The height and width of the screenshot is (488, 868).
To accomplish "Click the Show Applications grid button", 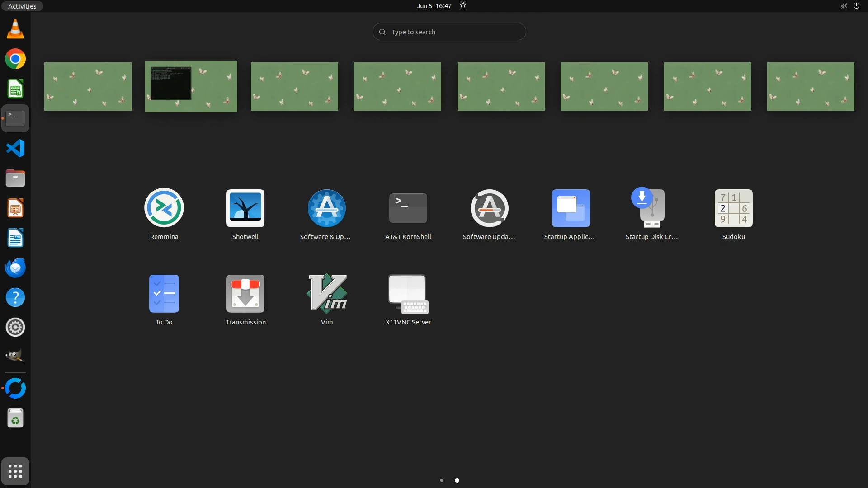I will [x=15, y=471].
